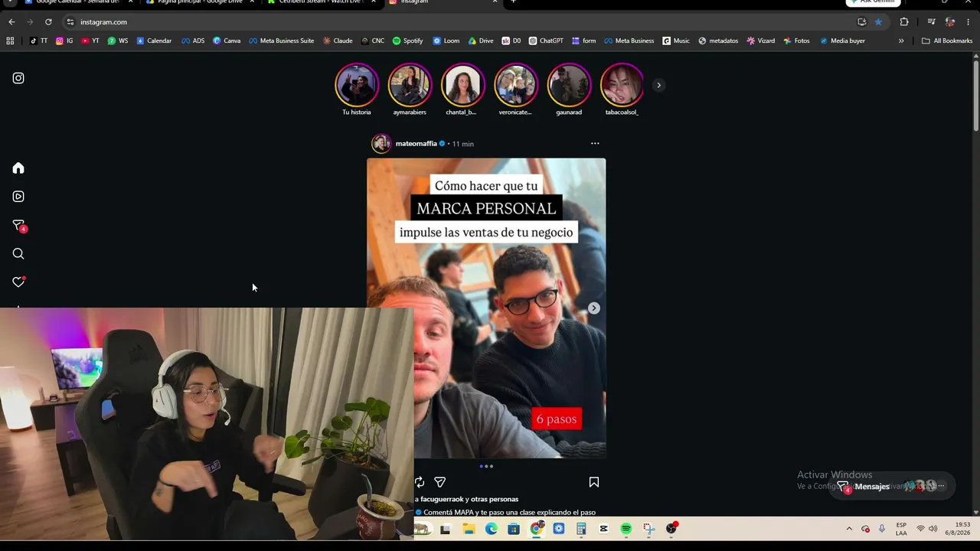The height and width of the screenshot is (551, 980).
Task: Open direct messages icon in sidebar
Action: coord(18,226)
